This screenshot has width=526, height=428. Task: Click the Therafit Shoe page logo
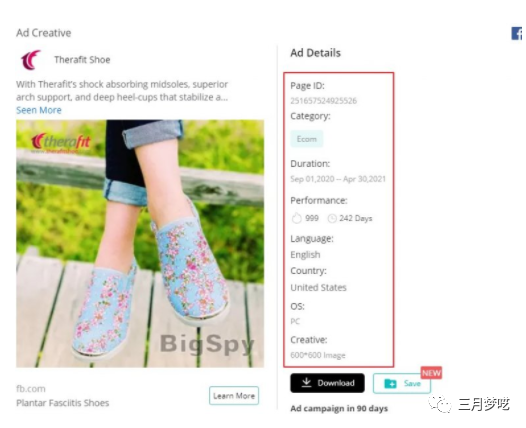click(x=31, y=60)
